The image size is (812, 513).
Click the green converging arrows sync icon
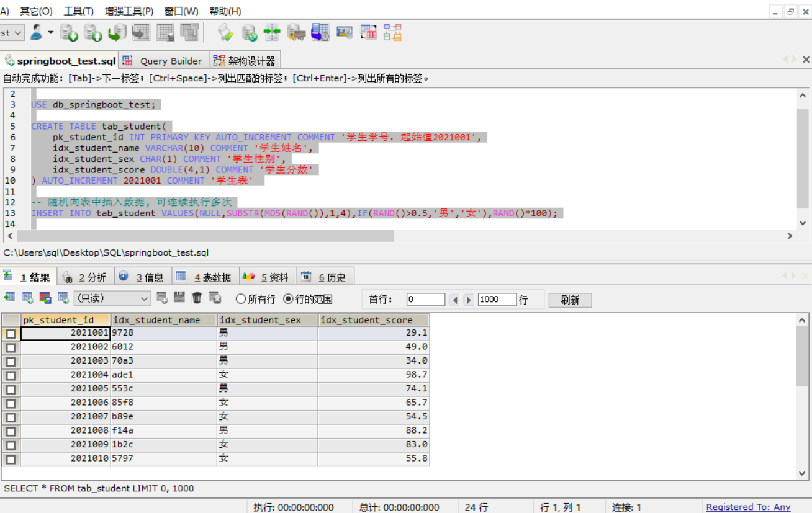(272, 32)
